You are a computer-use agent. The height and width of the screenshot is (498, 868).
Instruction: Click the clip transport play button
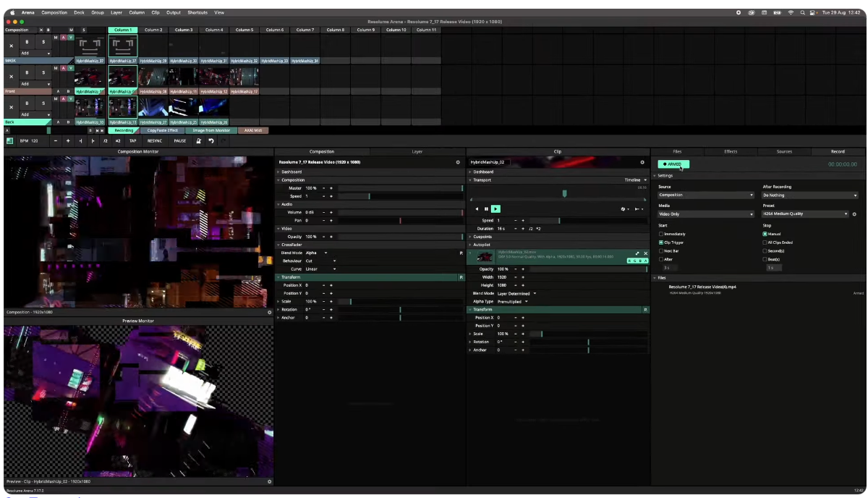[495, 208]
